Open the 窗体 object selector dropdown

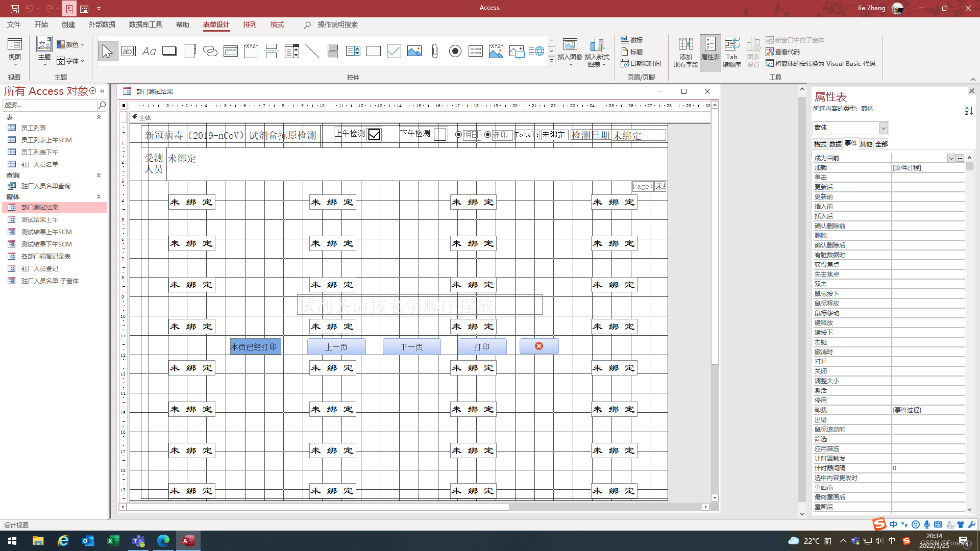884,128
